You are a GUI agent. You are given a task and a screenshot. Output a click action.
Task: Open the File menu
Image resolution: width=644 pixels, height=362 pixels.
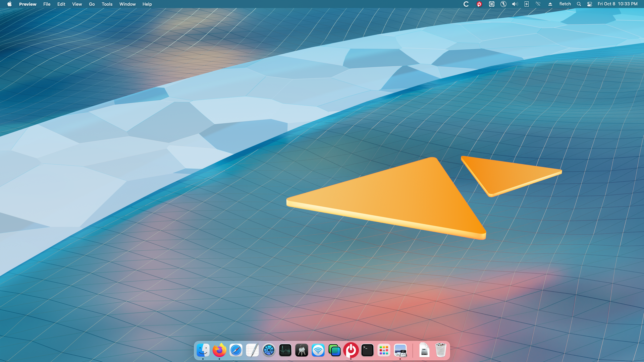coord(47,4)
